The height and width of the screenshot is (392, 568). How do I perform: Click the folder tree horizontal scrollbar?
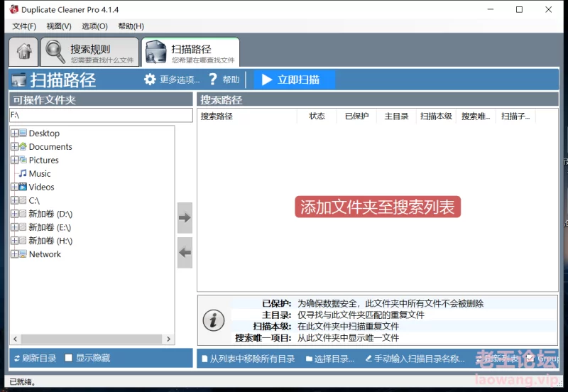[92, 339]
